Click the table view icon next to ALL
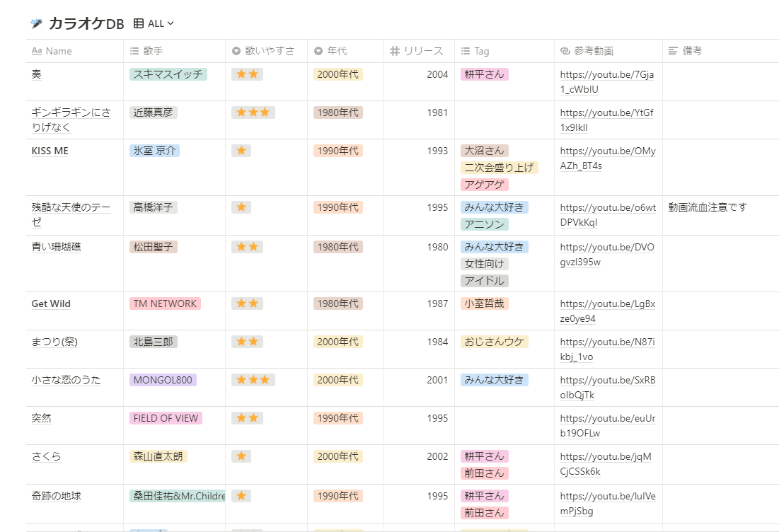 tap(139, 23)
